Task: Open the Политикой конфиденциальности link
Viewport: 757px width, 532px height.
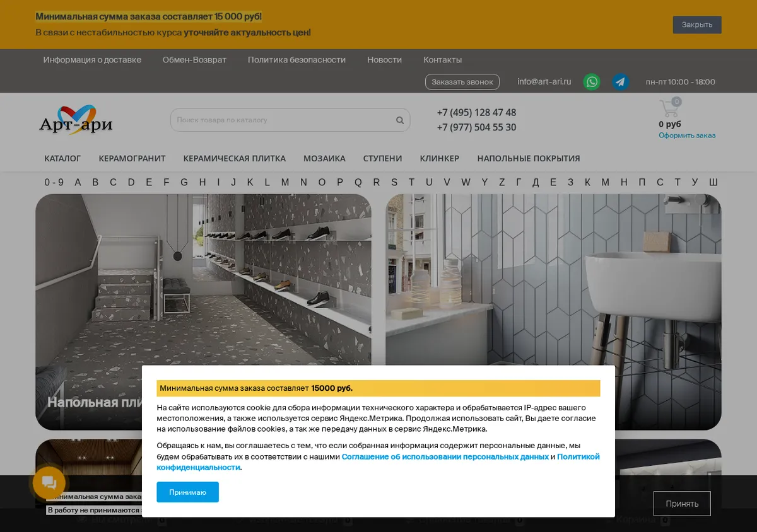Action: pyautogui.click(x=378, y=462)
